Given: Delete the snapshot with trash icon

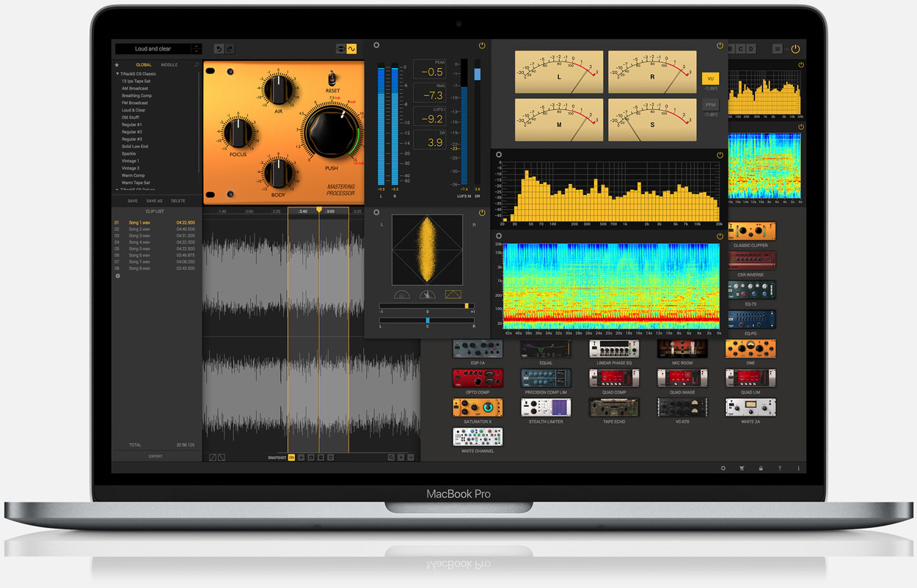Looking at the screenshot, I should pos(330,457).
